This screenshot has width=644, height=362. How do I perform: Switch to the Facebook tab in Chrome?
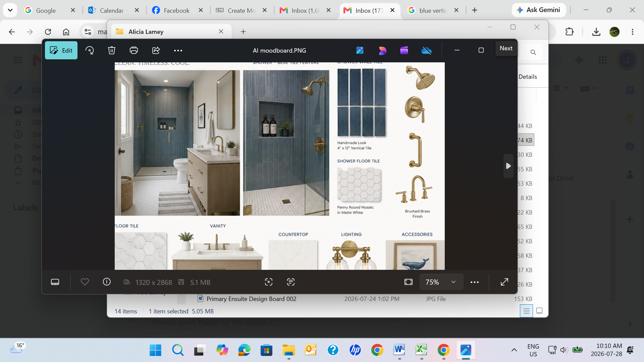click(x=176, y=10)
